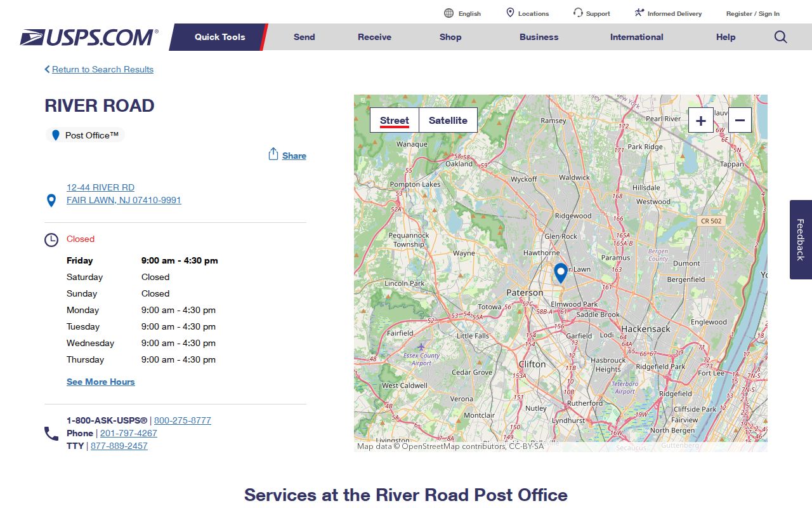Image resolution: width=812 pixels, height=508 pixels.
Task: Click the globe icon next to English
Action: coord(449,13)
